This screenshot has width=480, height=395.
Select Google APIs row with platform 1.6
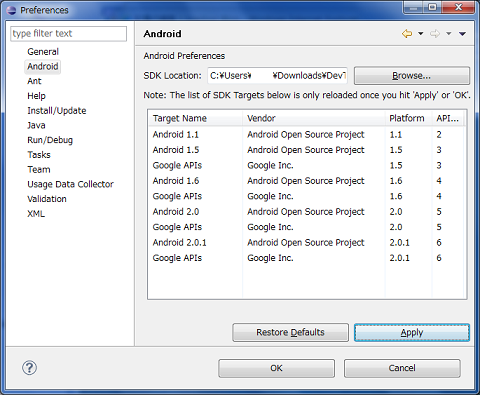point(307,196)
